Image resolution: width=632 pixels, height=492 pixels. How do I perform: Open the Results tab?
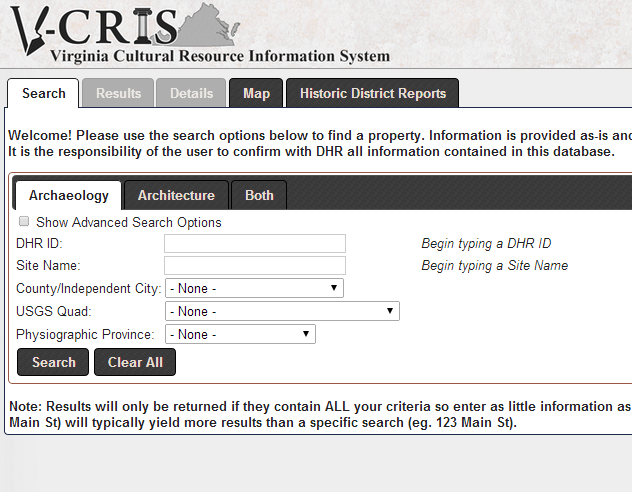click(x=118, y=93)
